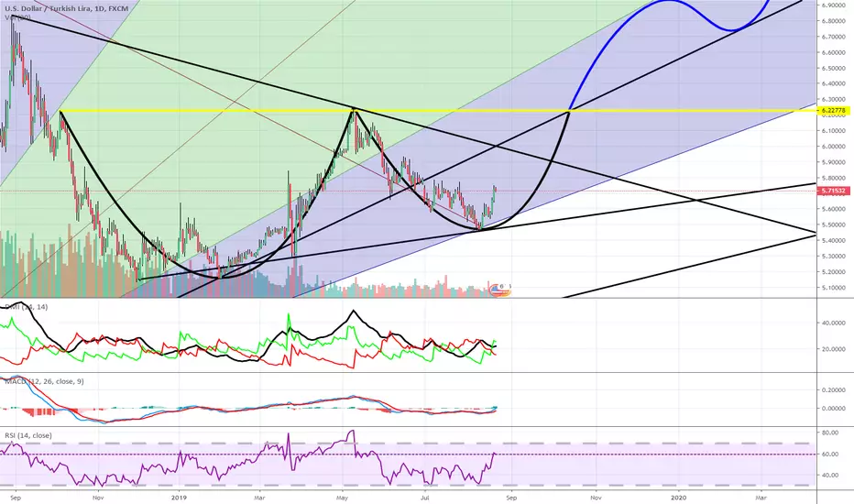Click the US flag economic event icon
Viewport: 854px width, 504px height.
point(499,291)
